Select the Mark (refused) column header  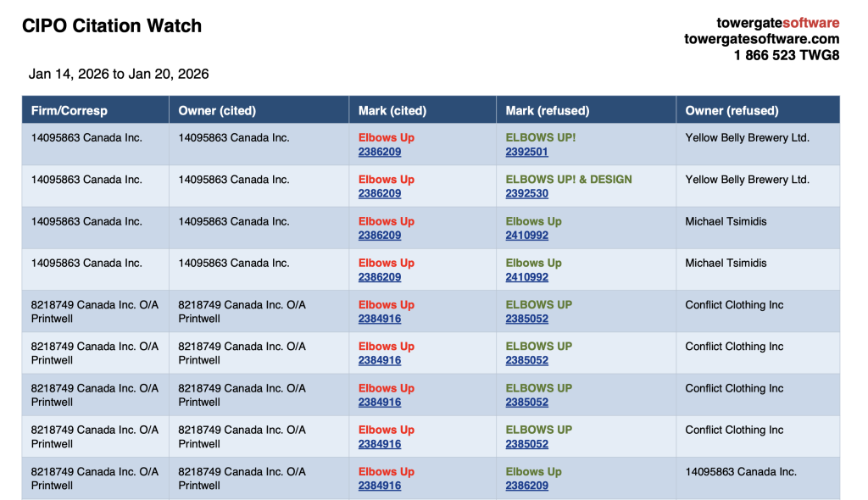coord(548,110)
